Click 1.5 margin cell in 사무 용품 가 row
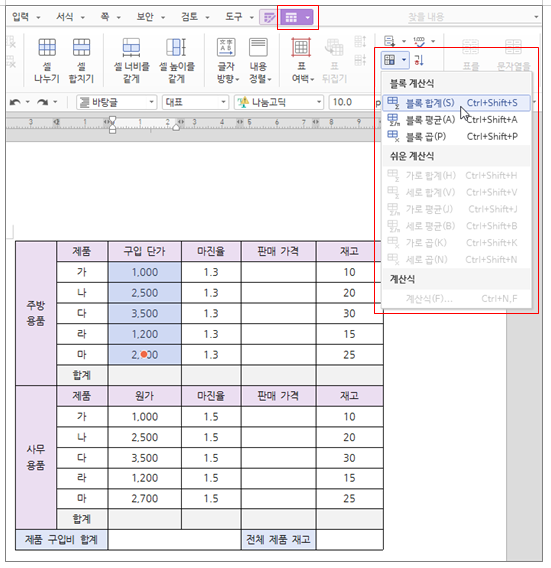Viewport: 551px width, 568px height. (x=211, y=417)
